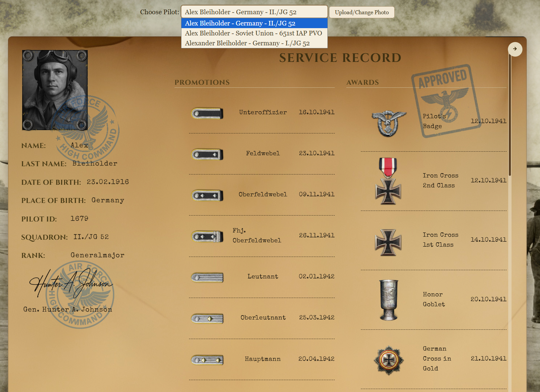Click the Gen. Hunter A. Johnson caption
This screenshot has height=392, width=540.
[68, 310]
